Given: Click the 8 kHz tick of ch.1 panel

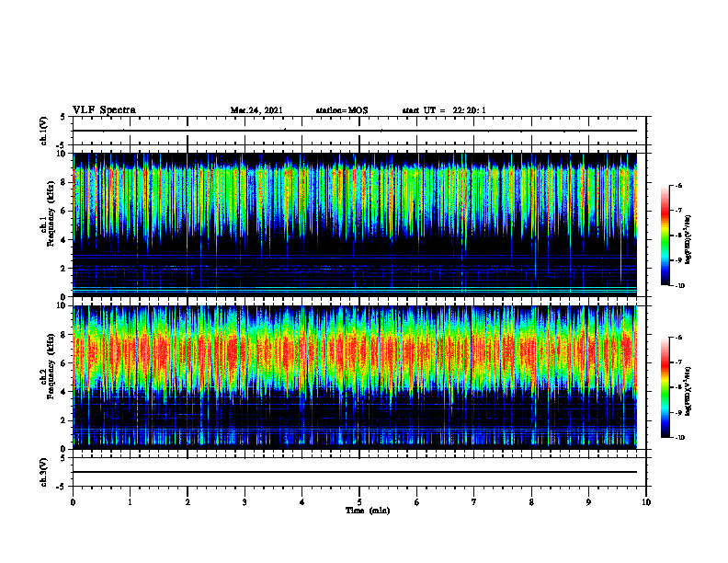Looking at the screenshot, I should (x=64, y=182).
